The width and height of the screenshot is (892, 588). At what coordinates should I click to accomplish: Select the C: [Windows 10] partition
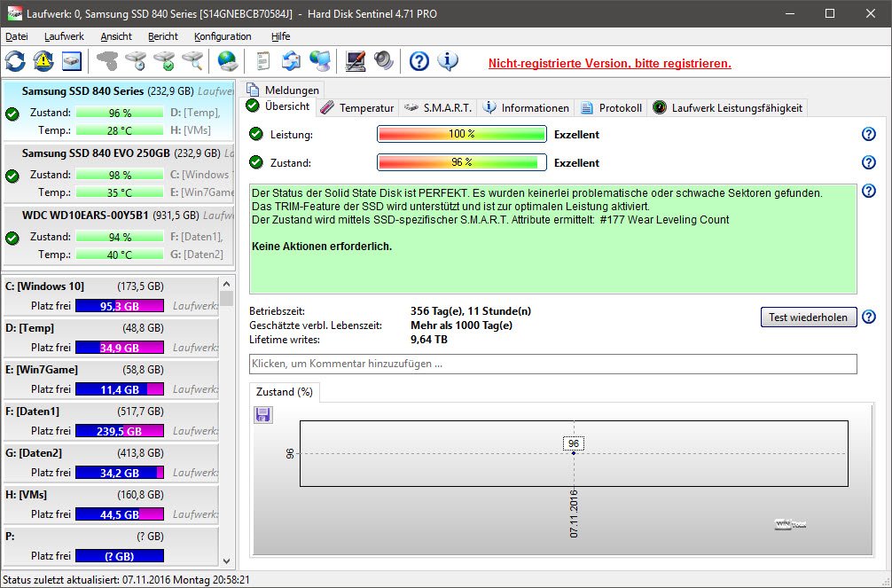pyautogui.click(x=111, y=296)
